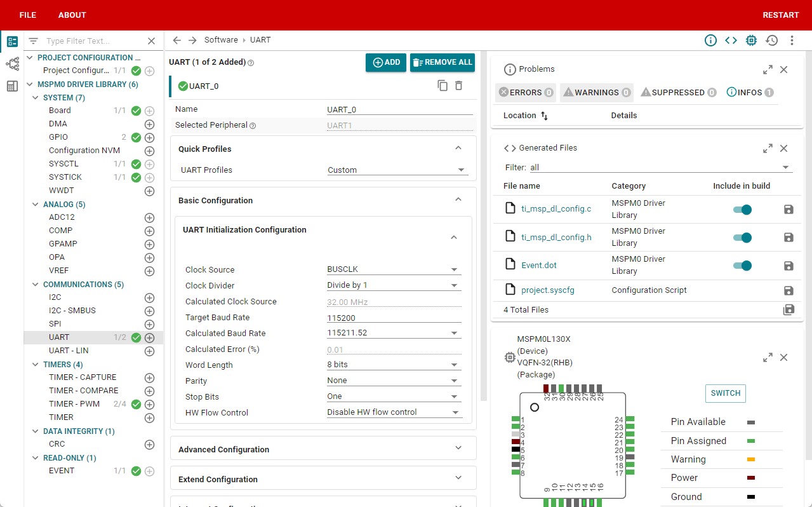Viewport: 812px width, 507px height.
Task: Disable include in build for Event.dot
Action: (x=742, y=266)
